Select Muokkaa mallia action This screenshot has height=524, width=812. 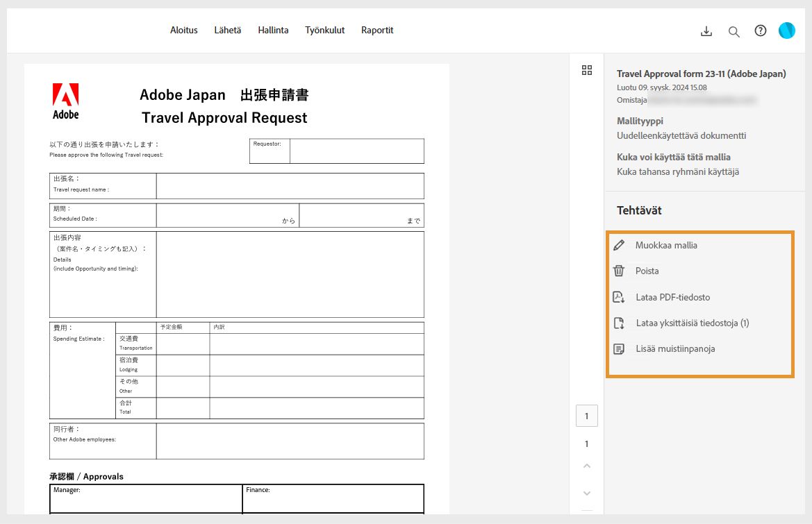pos(667,245)
